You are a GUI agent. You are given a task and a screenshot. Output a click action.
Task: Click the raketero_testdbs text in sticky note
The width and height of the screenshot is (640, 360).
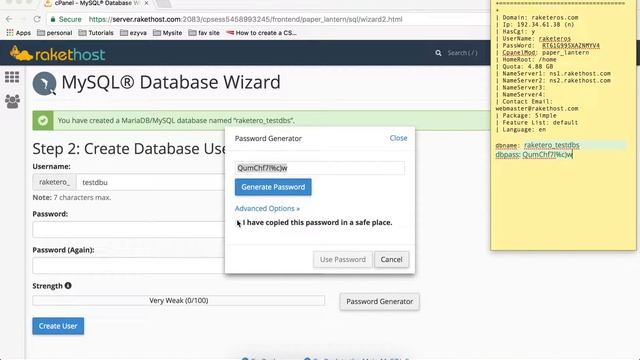551,145
